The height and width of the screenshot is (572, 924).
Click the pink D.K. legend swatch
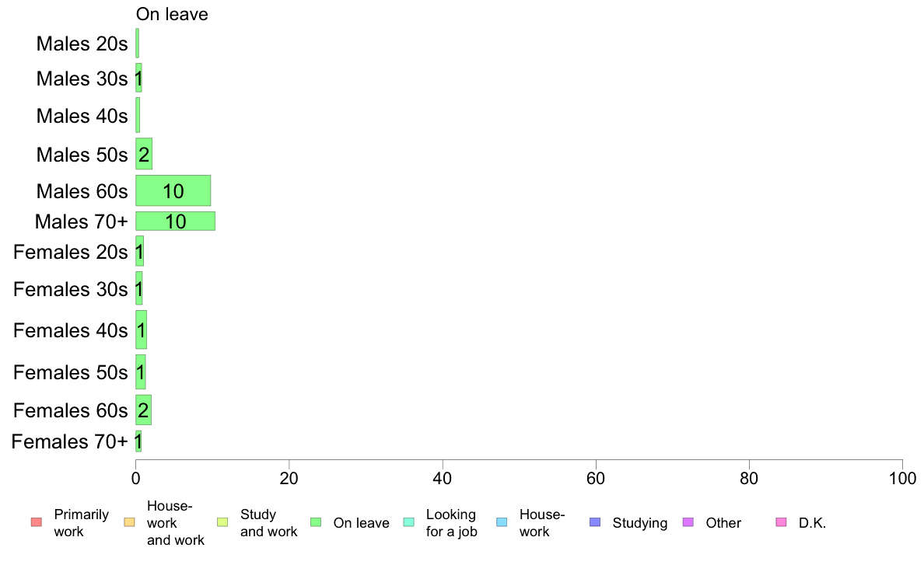click(x=782, y=522)
